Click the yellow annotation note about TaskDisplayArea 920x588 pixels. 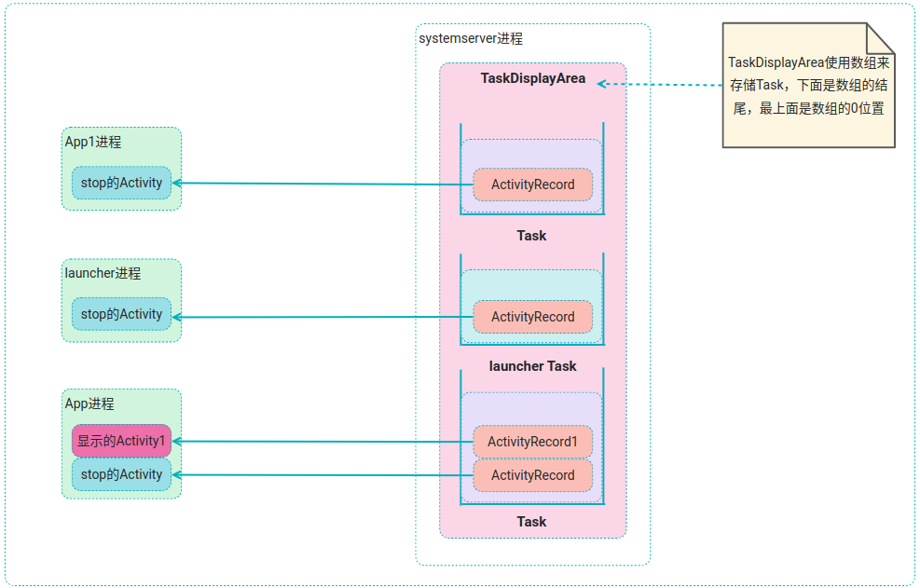point(807,84)
